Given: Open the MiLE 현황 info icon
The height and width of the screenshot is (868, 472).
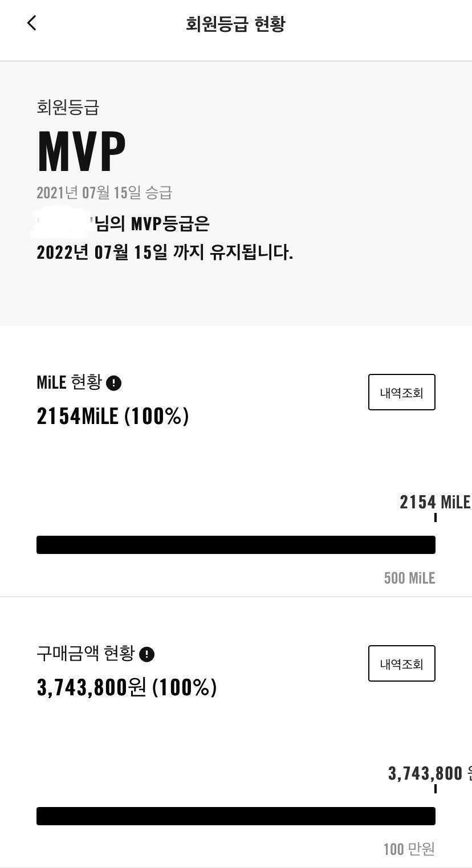Looking at the screenshot, I should pyautogui.click(x=114, y=383).
